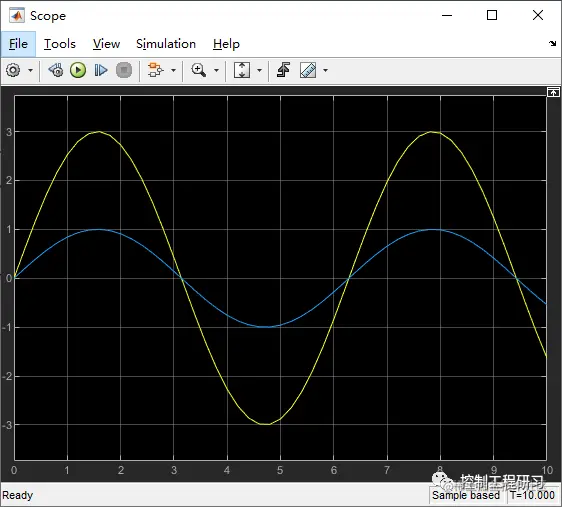The height and width of the screenshot is (507, 562).
Task: Dock the scope via the toolbar's right-edge arrow
Action: pyautogui.click(x=552, y=44)
